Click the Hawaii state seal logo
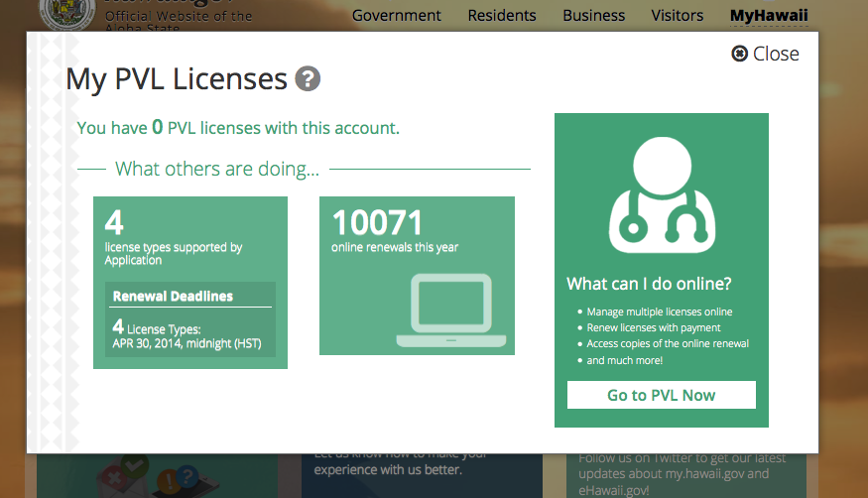 [x=67, y=14]
